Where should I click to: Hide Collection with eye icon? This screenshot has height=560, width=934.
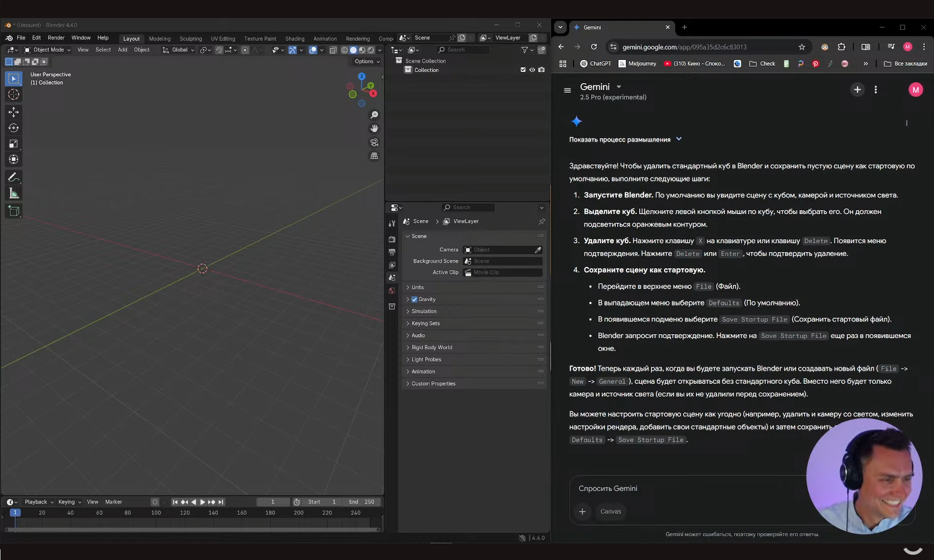tap(532, 70)
